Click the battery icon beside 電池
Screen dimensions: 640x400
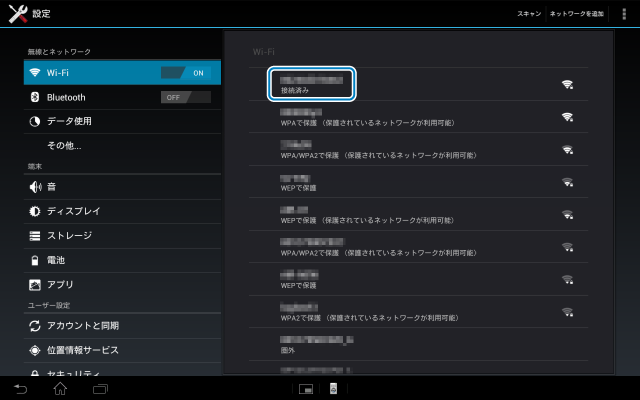point(35,260)
